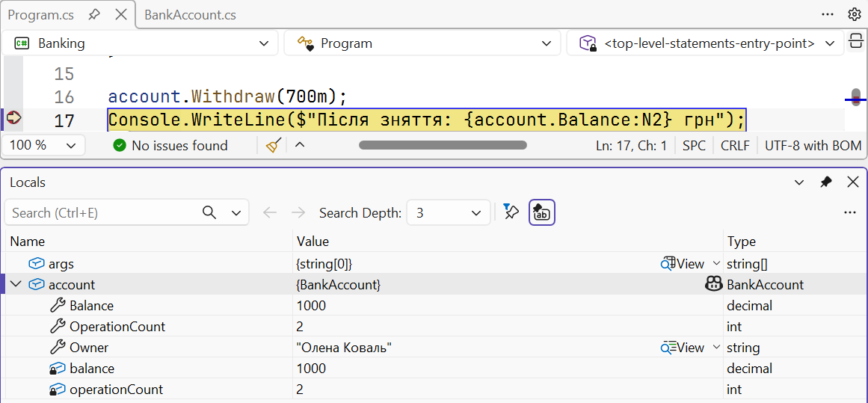Click the {string[0]} value cell
This screenshot has width=868, height=403.
[324, 263]
